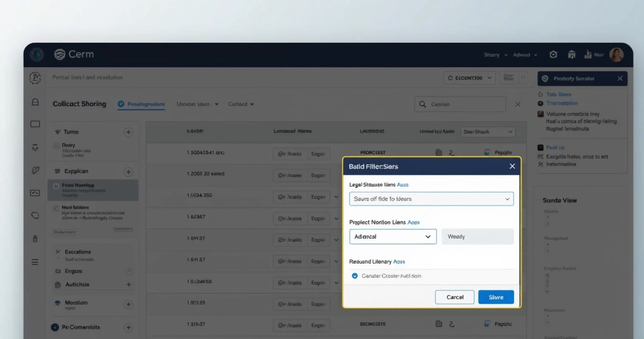The image size is (644, 339).
Task: Toggle the Popplie flag on the first row
Action: (487, 152)
